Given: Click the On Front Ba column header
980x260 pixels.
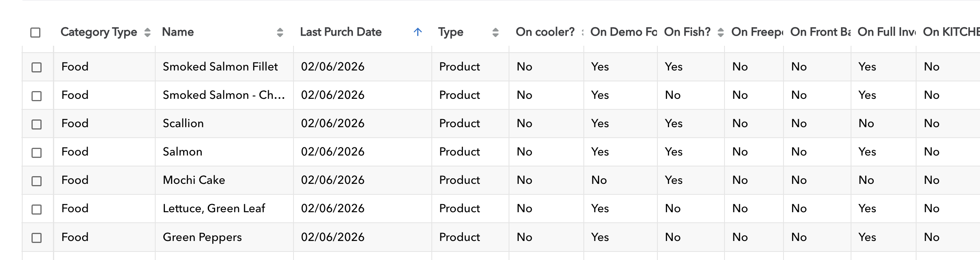Looking at the screenshot, I should click(x=820, y=32).
